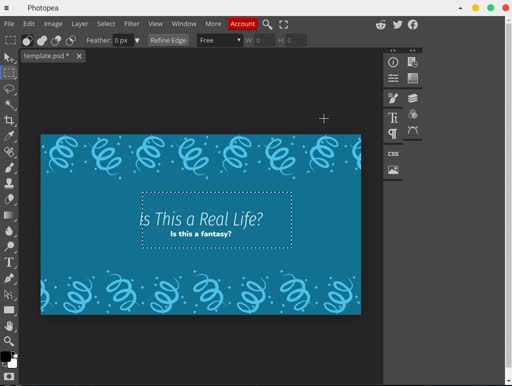512x386 pixels.
Task: Open the Twitter link icon
Action: pos(397,25)
